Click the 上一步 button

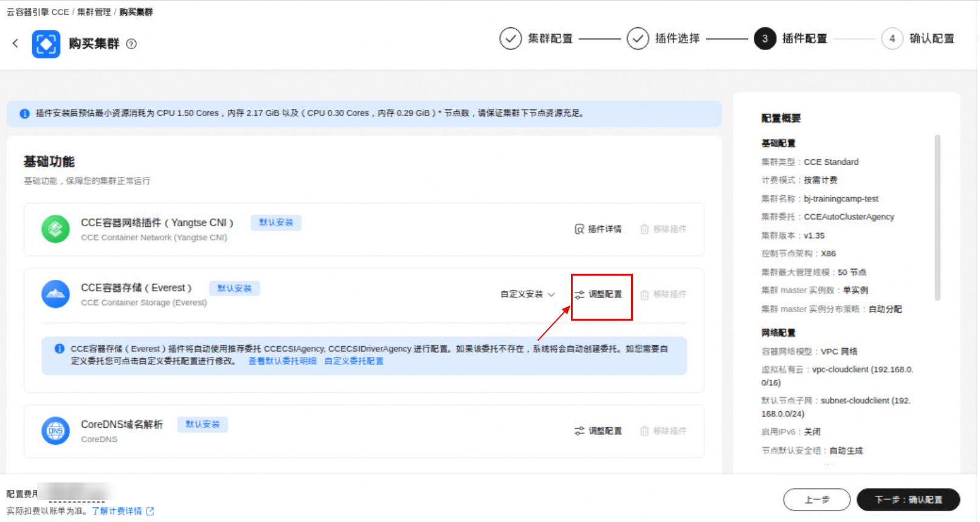[x=817, y=499]
